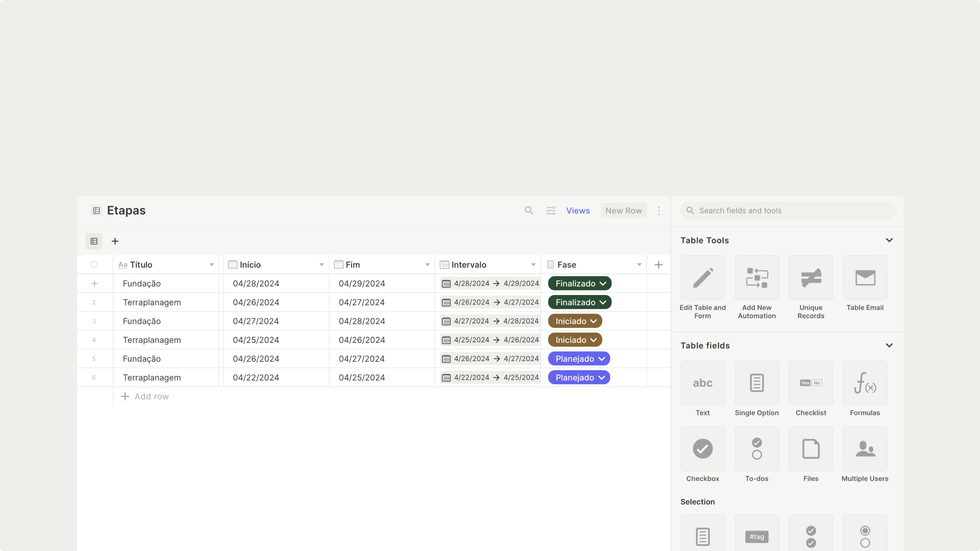Add a Files field to the table
Image resolution: width=980 pixels, height=551 pixels.
point(811,449)
